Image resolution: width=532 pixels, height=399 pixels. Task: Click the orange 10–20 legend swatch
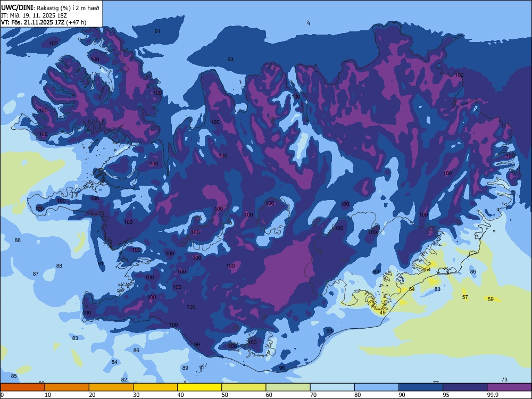(67, 387)
